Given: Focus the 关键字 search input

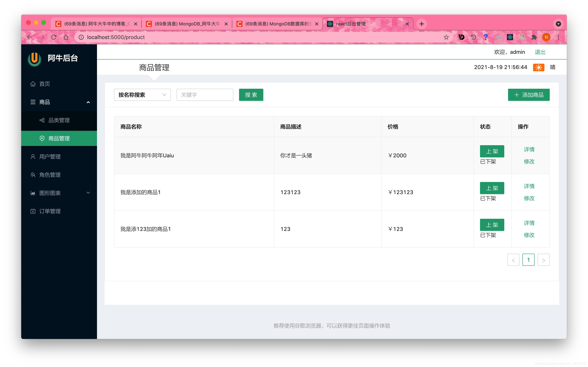Looking at the screenshot, I should (x=205, y=95).
